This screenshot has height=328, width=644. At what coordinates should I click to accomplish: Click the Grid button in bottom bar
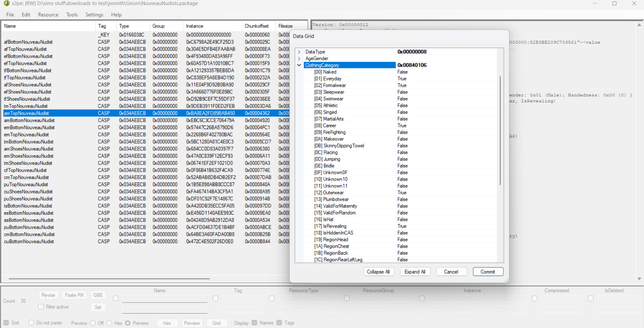pos(216,323)
